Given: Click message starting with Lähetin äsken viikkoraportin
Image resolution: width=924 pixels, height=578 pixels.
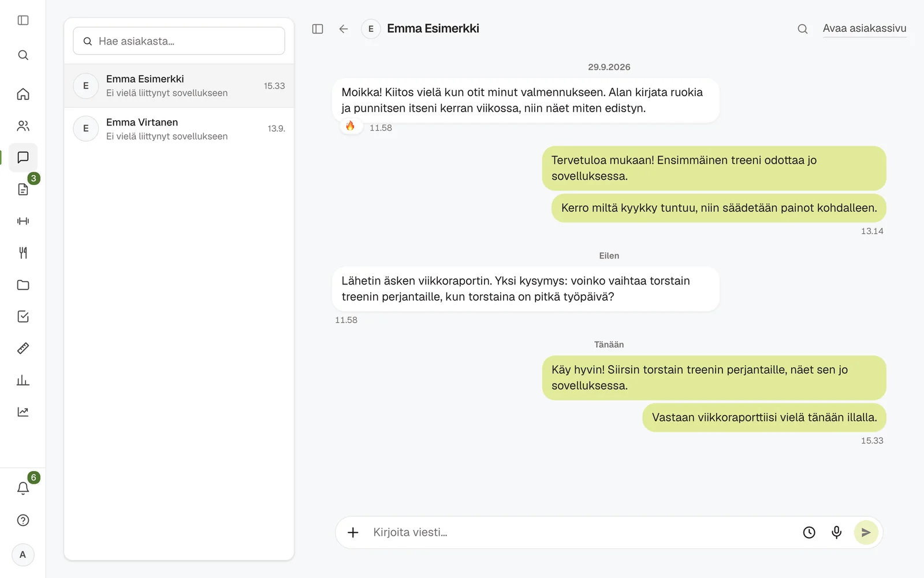Looking at the screenshot, I should (x=526, y=289).
